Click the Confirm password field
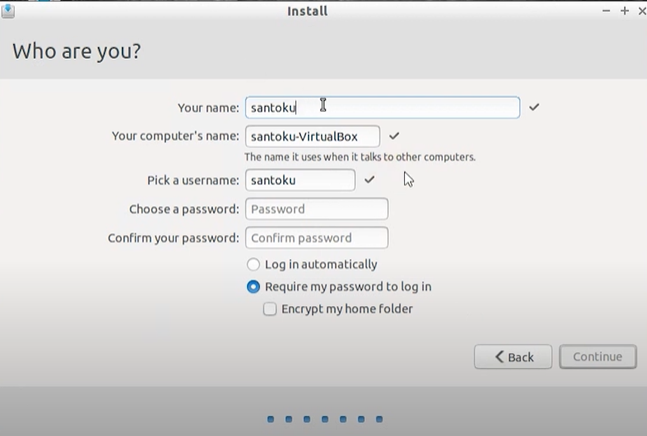The width and height of the screenshot is (647, 436). [316, 238]
